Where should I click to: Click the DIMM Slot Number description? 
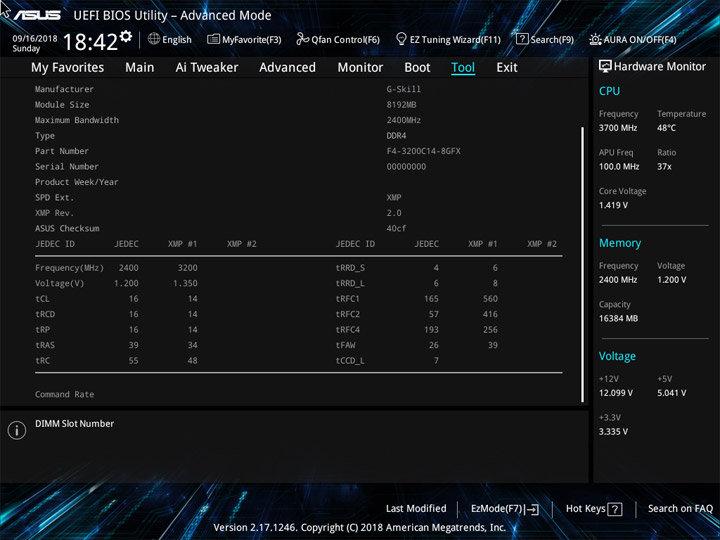pos(74,424)
